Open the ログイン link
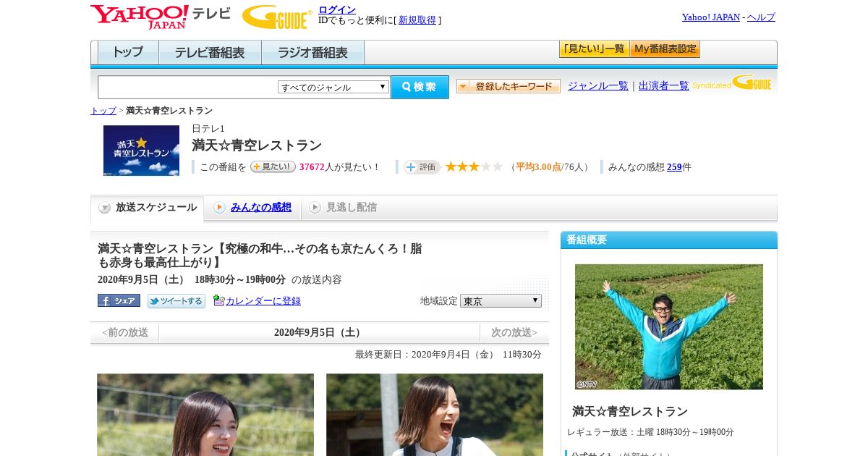The image size is (868, 456). click(337, 9)
